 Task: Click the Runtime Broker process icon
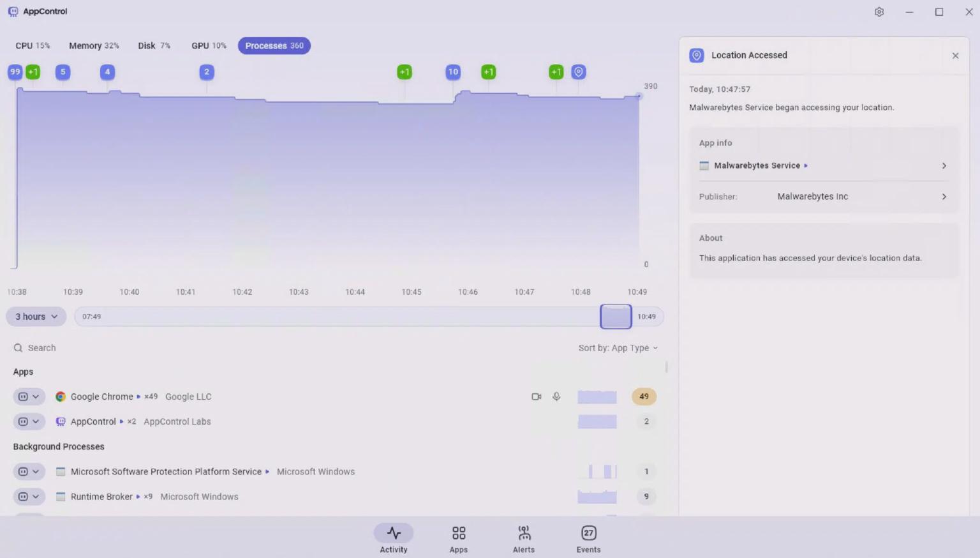[61, 497]
